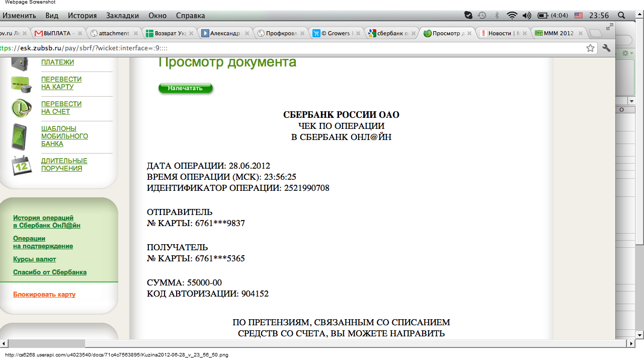Screen dimensions: 644x358
Task: Open the Time Machine menu bar icon
Action: pyautogui.click(x=482, y=16)
